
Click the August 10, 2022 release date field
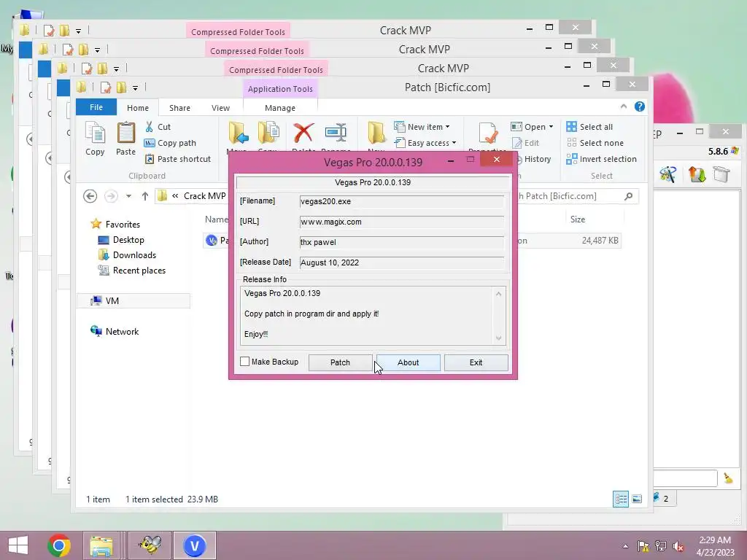pyautogui.click(x=402, y=262)
